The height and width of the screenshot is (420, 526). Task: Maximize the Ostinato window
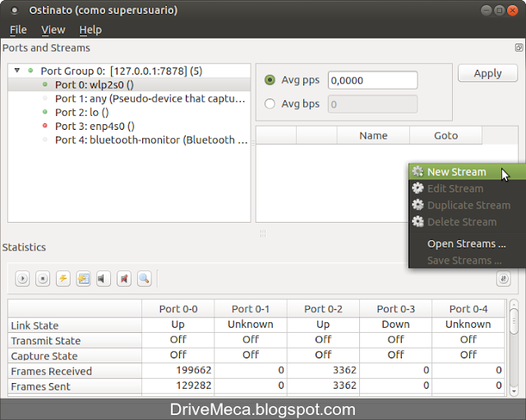(x=499, y=11)
